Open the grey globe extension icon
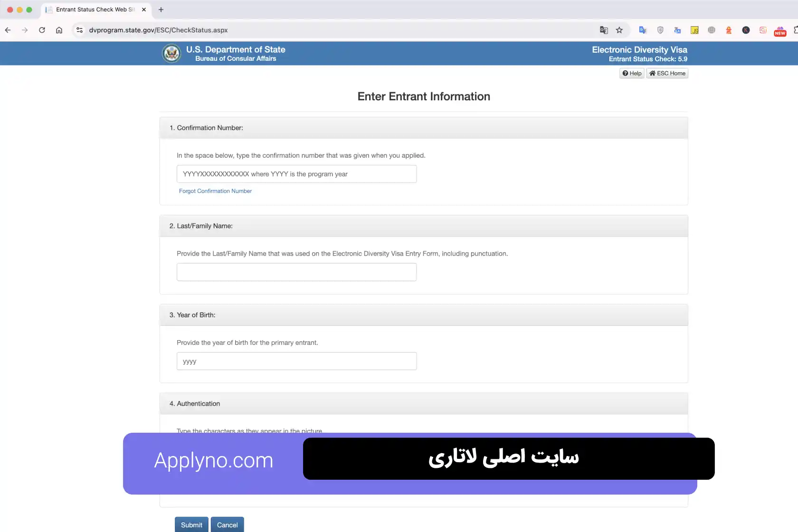The image size is (798, 532). tap(712, 30)
